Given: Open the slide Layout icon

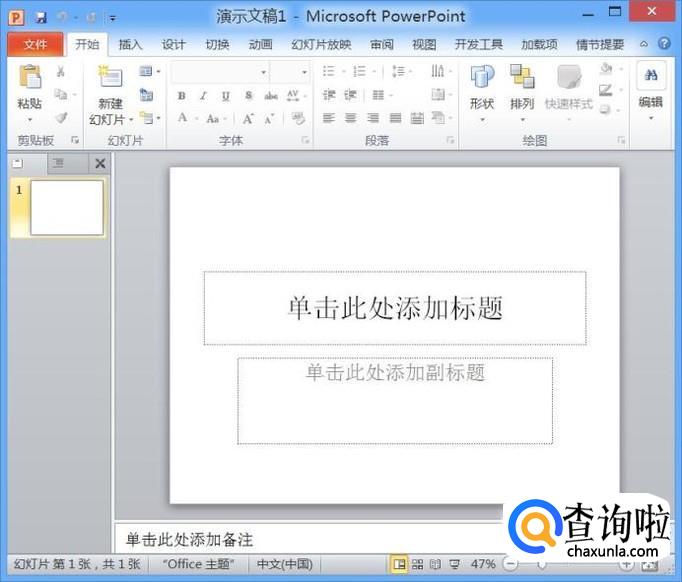Looking at the screenshot, I should (146, 71).
